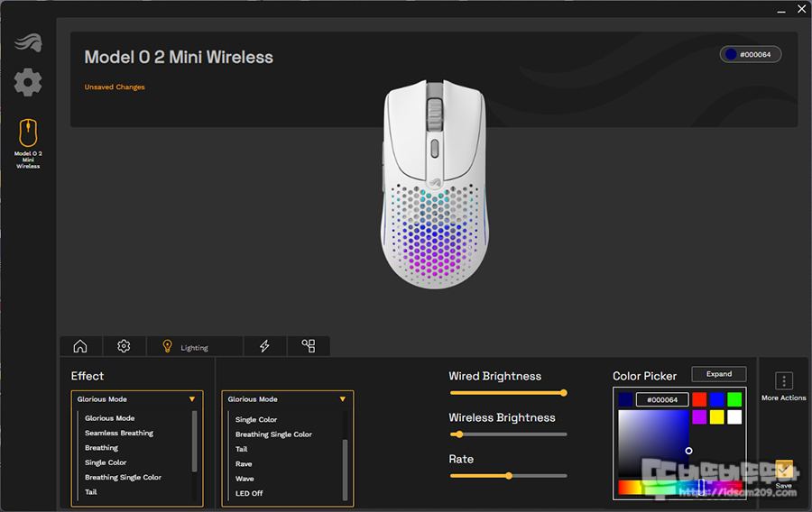Open the key binding layout tab icon
812x512 pixels.
(309, 346)
